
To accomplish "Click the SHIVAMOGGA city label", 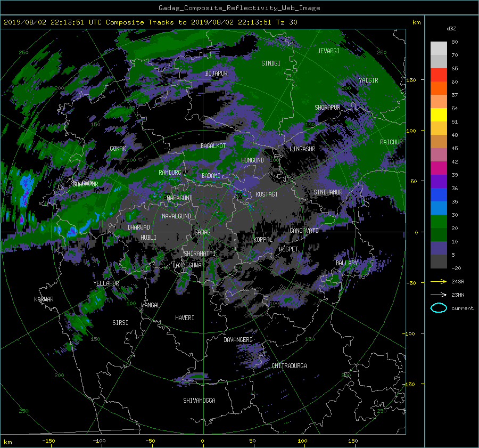I will point(199,400).
